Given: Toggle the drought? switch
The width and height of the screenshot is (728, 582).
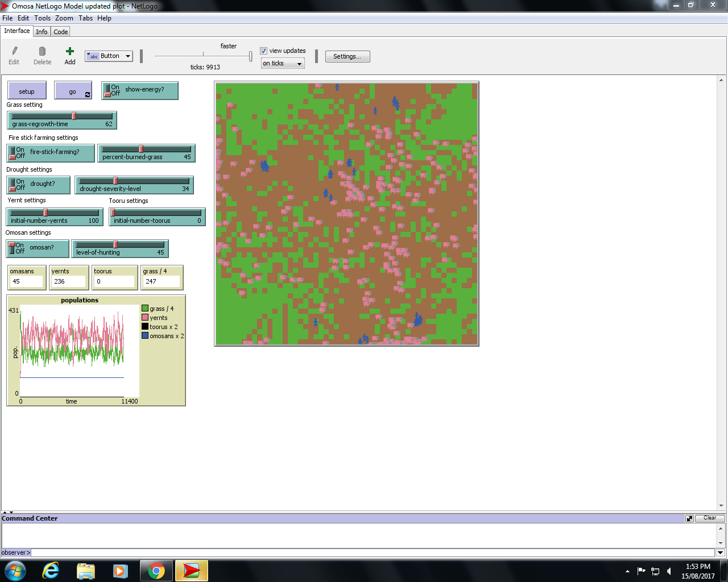Looking at the screenshot, I should point(39,185).
